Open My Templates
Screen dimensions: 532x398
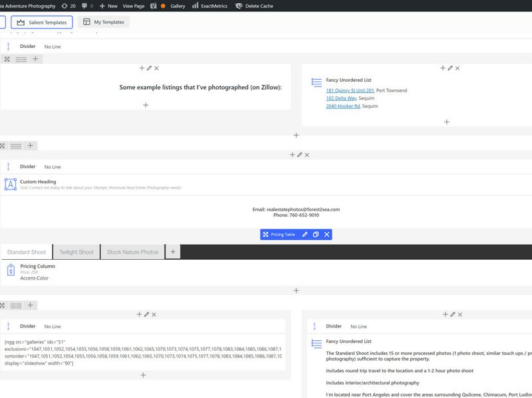(103, 22)
